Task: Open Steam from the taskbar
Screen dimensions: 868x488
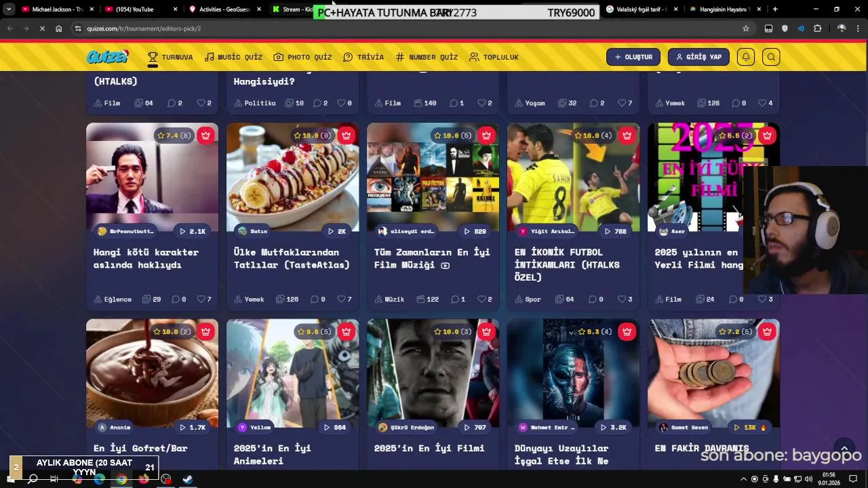Action: tap(188, 479)
